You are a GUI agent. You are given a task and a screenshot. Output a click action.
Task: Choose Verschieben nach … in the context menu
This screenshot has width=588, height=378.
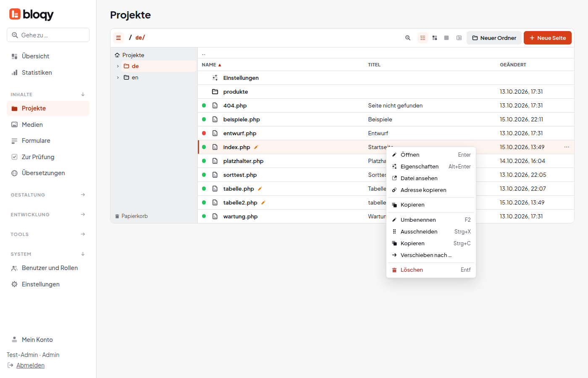tap(431, 255)
